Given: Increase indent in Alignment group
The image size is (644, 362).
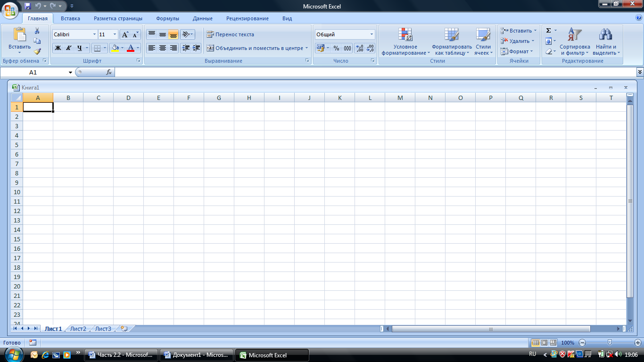Looking at the screenshot, I should 196,48.
